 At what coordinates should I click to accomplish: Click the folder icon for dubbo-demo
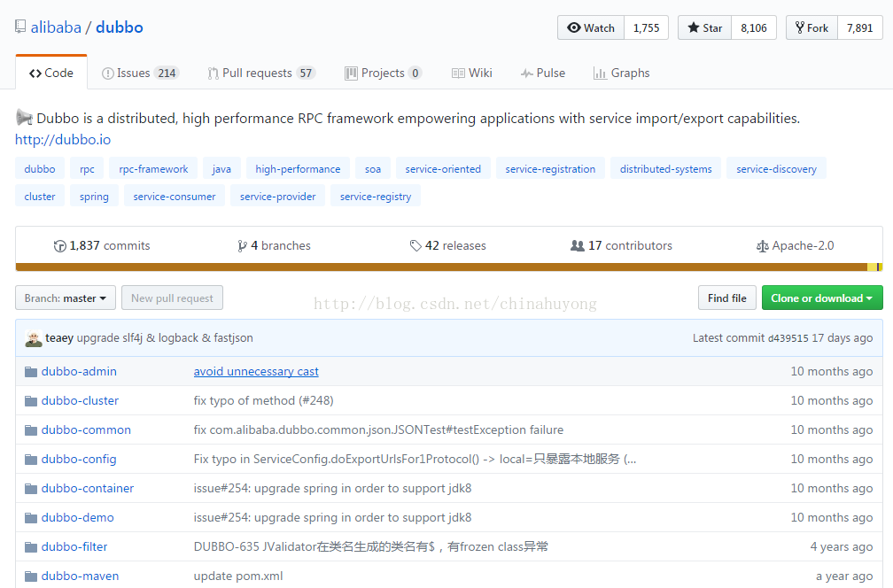coord(31,518)
